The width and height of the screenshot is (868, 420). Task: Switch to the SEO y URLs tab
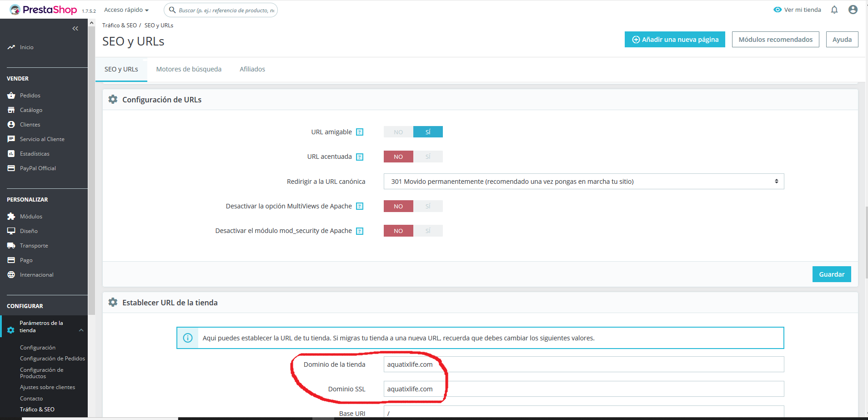click(x=121, y=69)
